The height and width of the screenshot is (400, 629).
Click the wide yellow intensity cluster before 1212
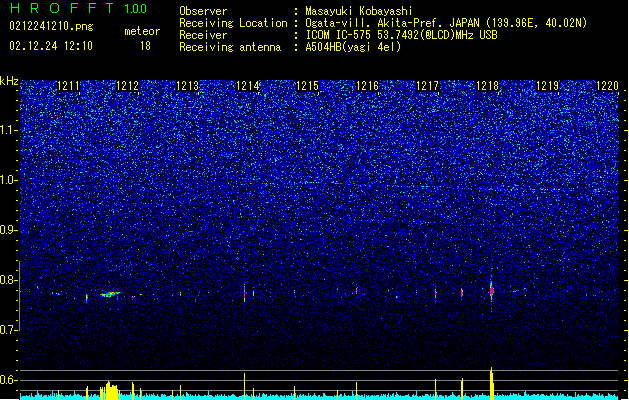point(109,390)
